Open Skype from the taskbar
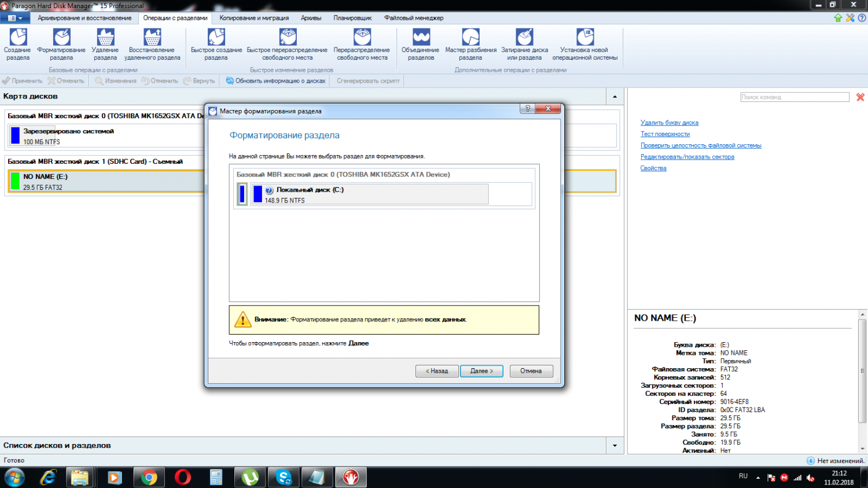This screenshot has height=488, width=868. 284,478
